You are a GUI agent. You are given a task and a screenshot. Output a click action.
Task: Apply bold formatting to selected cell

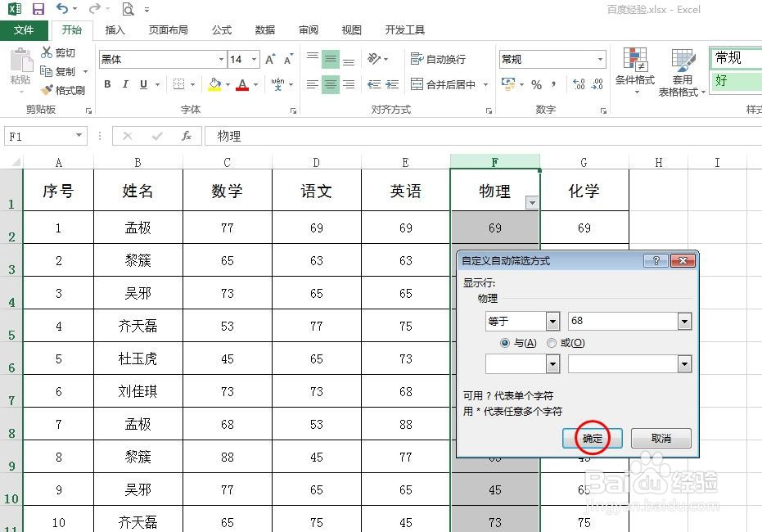106,84
